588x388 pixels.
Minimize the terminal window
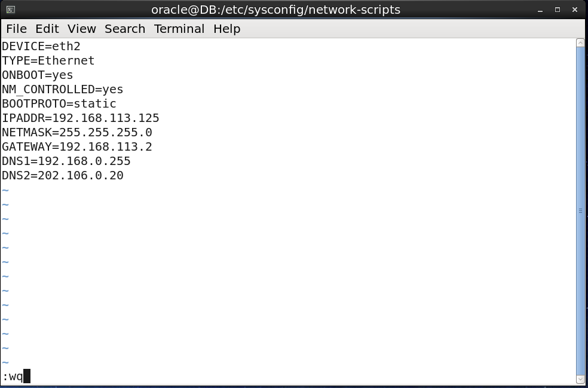pyautogui.click(x=540, y=10)
